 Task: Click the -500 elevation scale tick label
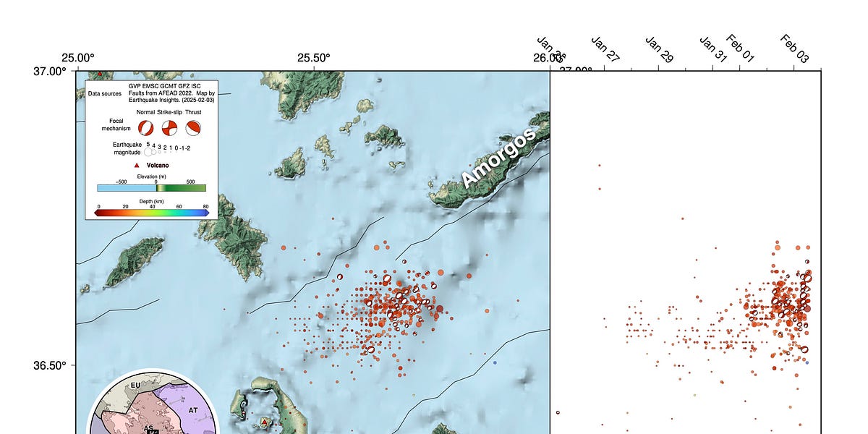pos(120,182)
